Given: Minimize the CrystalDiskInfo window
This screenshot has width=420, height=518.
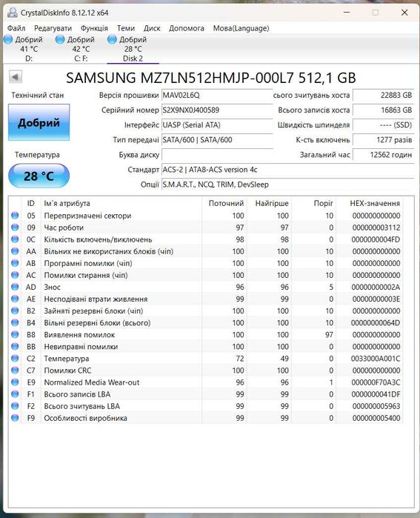Looking at the screenshot, I should point(347,13).
